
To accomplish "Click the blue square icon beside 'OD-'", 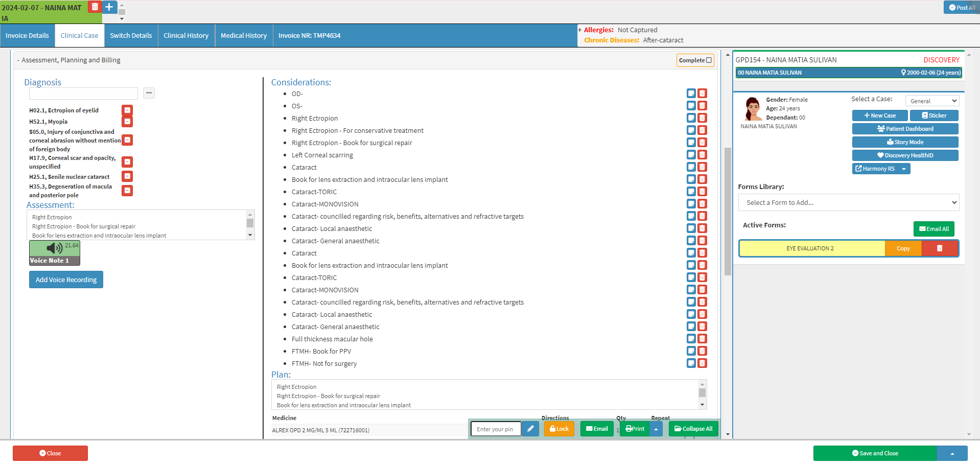I will [691, 94].
